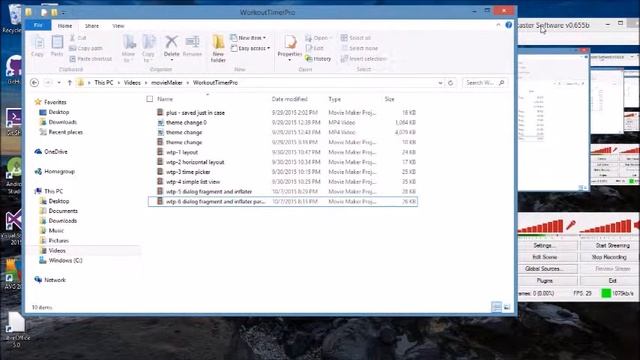Click Stop Recording in the broadcaster window
Image resolution: width=640 pixels, height=360 pixels.
click(610, 257)
